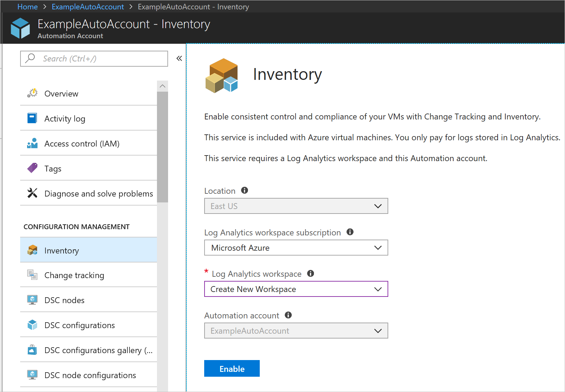Focus the Search (Ctrl+/) input field
Viewport: 565px width, 392px height.
coord(94,58)
